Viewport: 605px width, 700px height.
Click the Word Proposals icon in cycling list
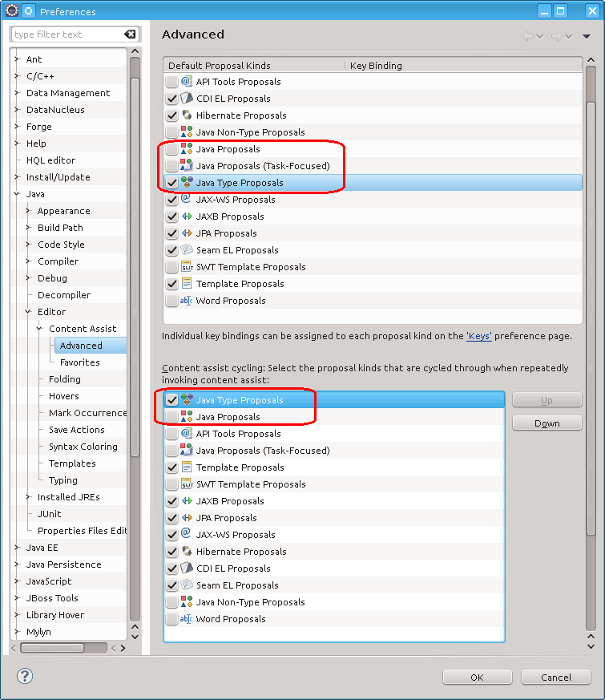point(187,619)
